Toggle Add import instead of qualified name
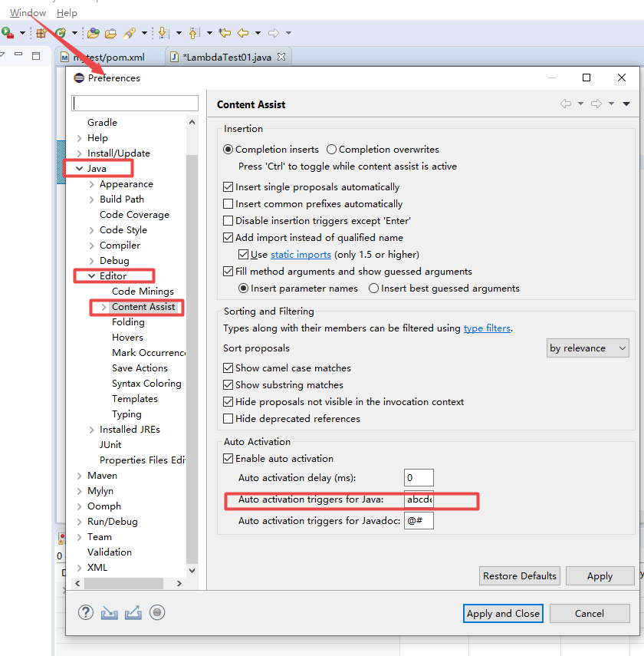This screenshot has height=656, width=644. [228, 238]
